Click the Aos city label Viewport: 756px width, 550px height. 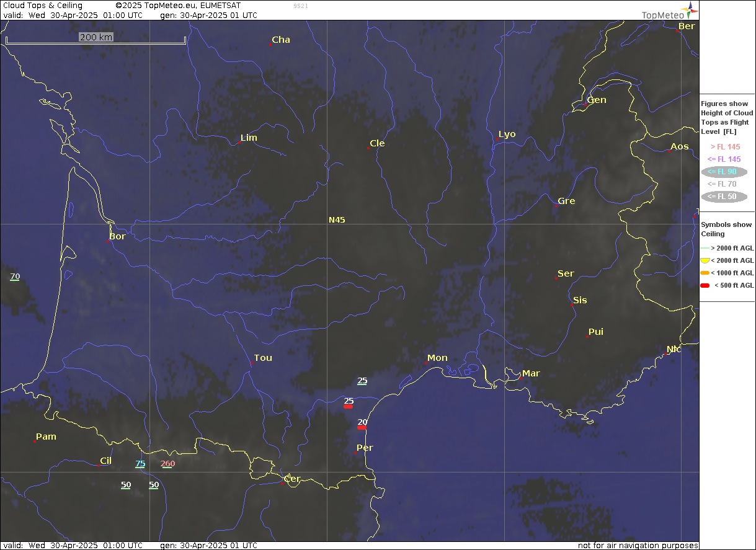point(680,146)
